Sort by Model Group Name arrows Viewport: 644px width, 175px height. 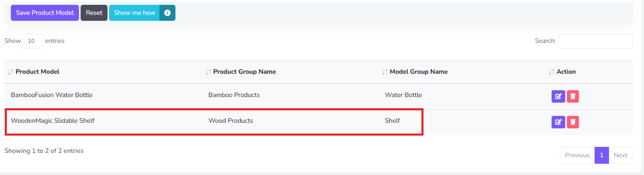click(385, 72)
